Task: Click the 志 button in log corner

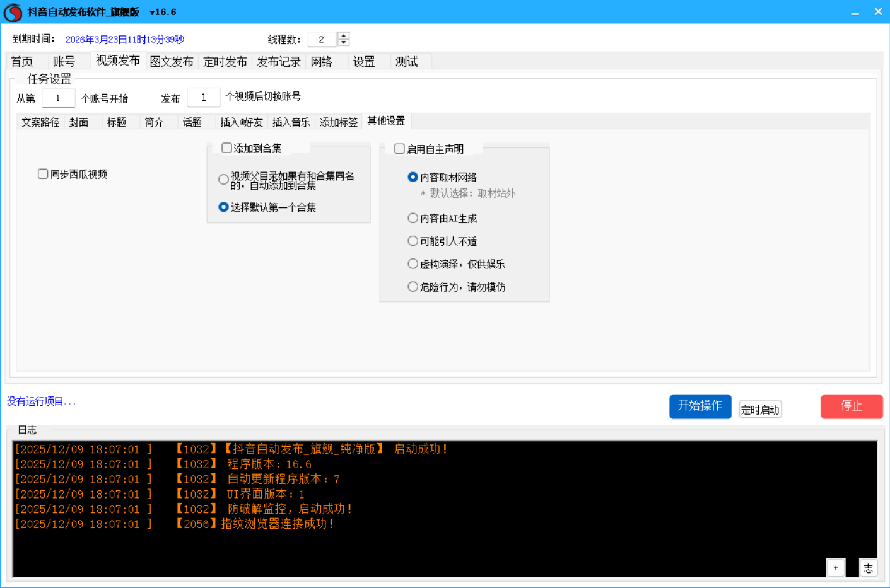Action: (868, 568)
